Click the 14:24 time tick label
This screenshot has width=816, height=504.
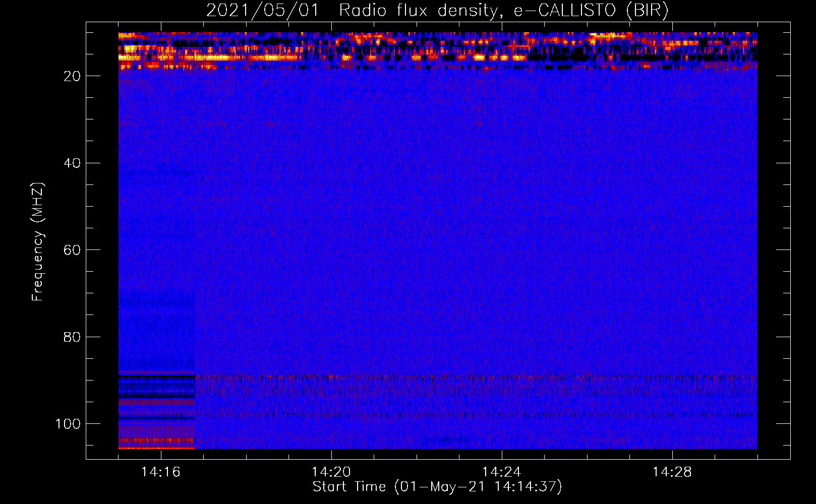(x=502, y=472)
